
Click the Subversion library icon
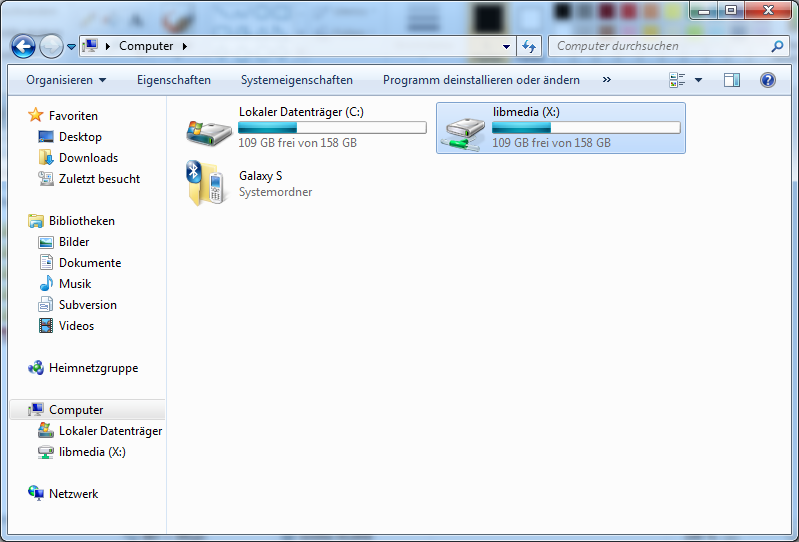coord(45,305)
